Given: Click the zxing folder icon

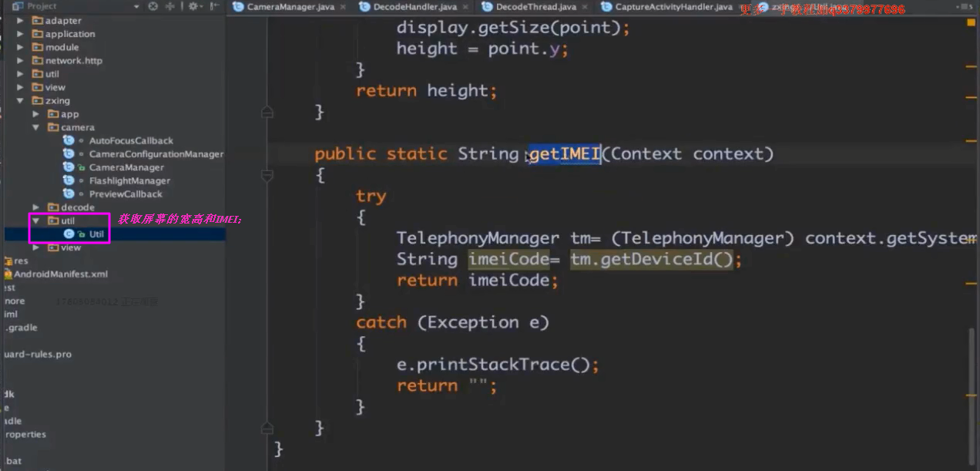Looking at the screenshot, I should click(37, 100).
